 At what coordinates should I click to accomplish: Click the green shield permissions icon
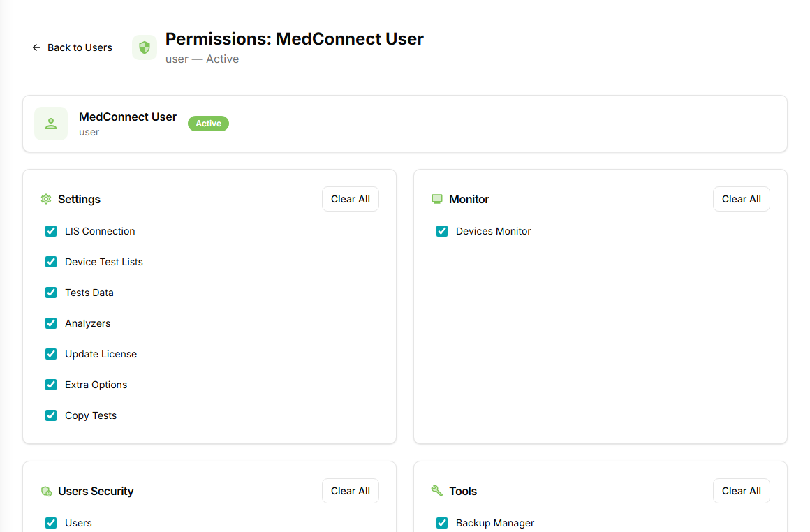pos(145,47)
